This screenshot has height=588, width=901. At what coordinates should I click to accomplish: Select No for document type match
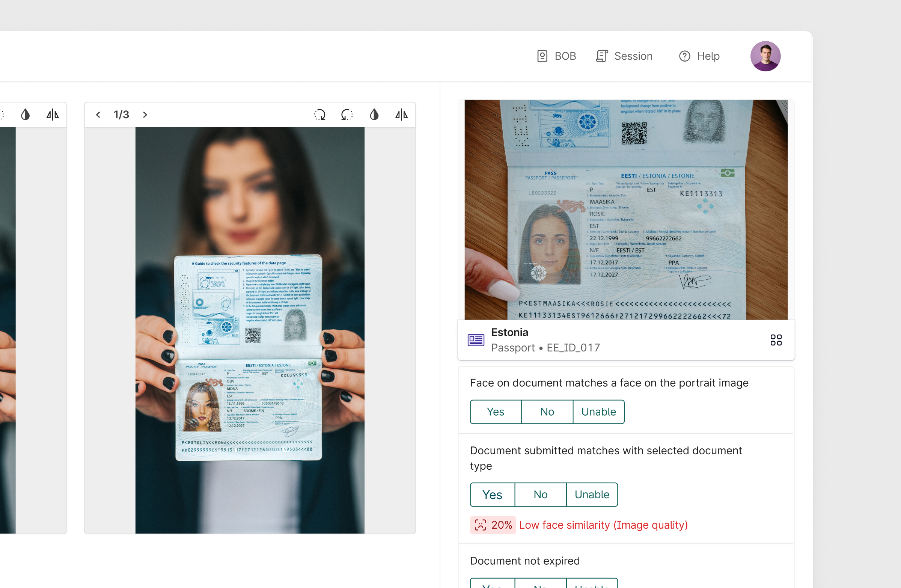[540, 495]
